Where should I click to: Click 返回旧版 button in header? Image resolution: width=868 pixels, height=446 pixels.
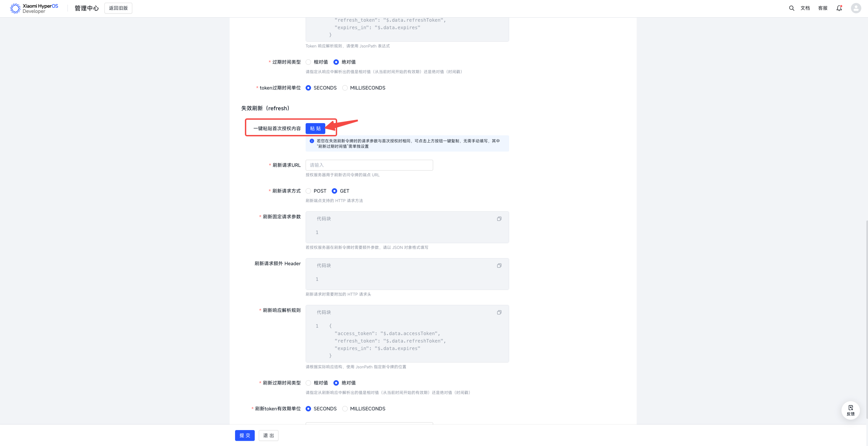(118, 8)
